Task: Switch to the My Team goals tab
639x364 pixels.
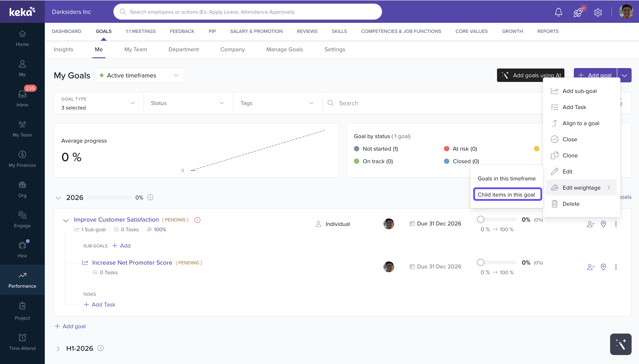Action: tap(136, 49)
